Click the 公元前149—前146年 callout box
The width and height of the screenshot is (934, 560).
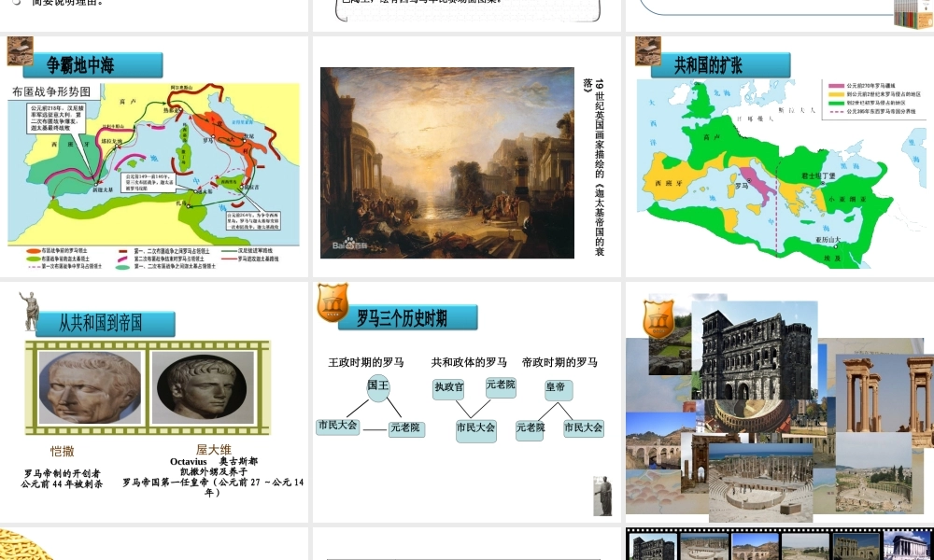click(149, 183)
